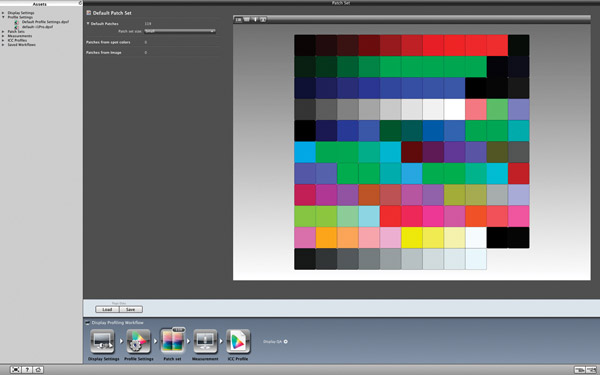This screenshot has height=375, width=600.
Task: Click the left icon of bottom-right button pair
Action: coord(580,370)
